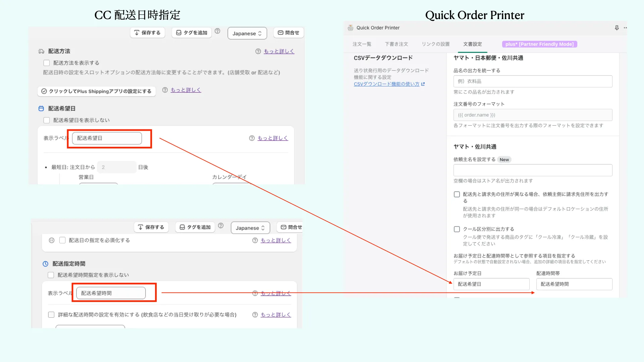This screenshot has width=644, height=362.
Task: Click the top 保存する button
Action: pyautogui.click(x=148, y=33)
